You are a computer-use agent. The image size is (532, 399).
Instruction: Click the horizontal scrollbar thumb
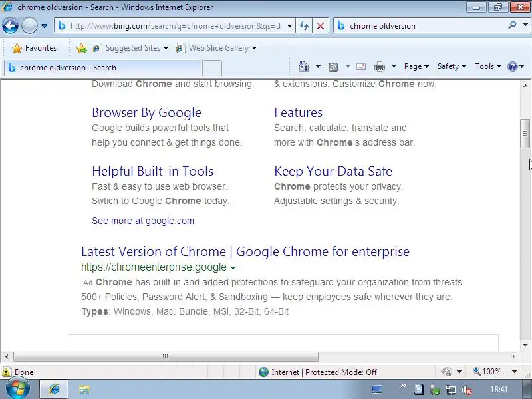pyautogui.click(x=166, y=356)
